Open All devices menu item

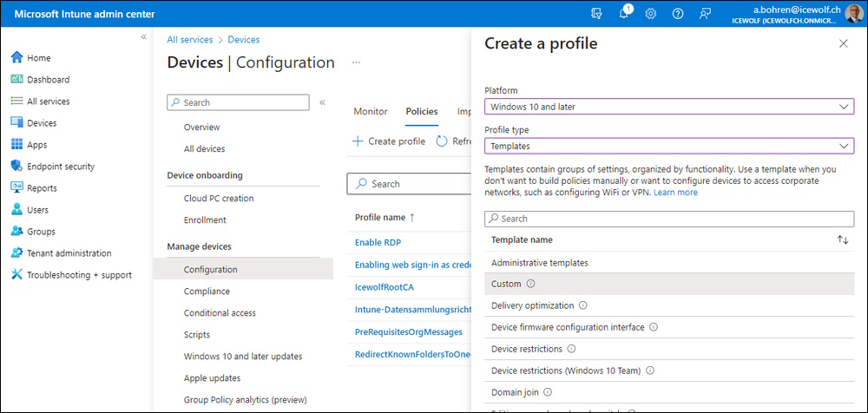pos(204,149)
